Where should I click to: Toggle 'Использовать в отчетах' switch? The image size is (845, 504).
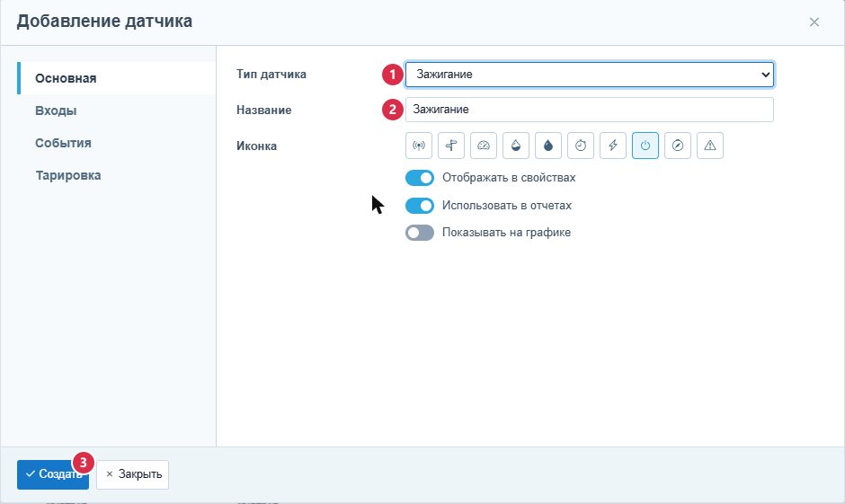[x=419, y=206]
